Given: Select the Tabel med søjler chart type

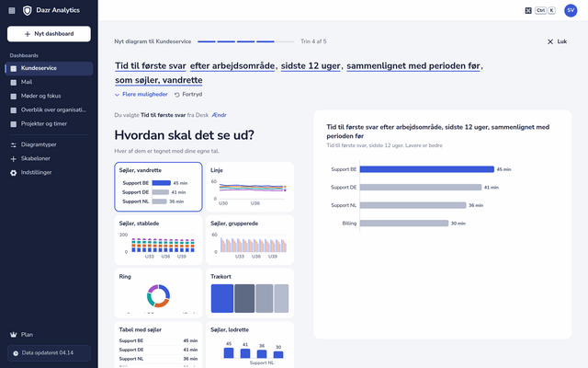Looking at the screenshot, I should point(158,345).
